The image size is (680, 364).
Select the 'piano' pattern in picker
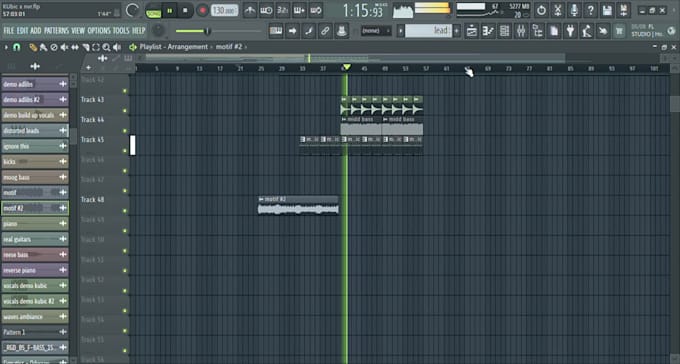[35, 223]
